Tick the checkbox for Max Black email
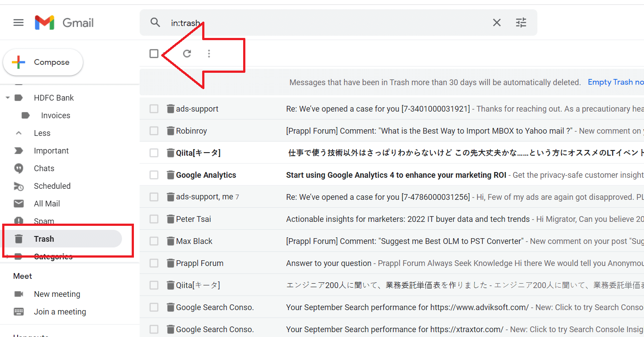This screenshot has width=644, height=337. [154, 241]
